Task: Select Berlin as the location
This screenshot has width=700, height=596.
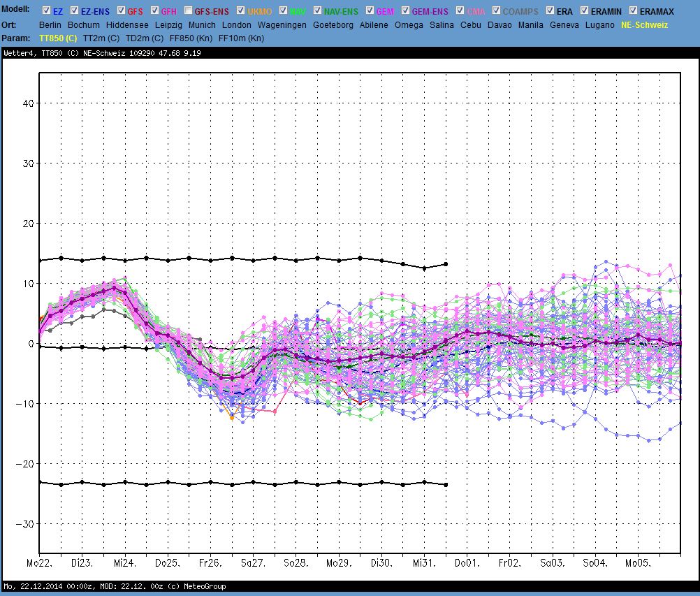Action: pyautogui.click(x=50, y=25)
